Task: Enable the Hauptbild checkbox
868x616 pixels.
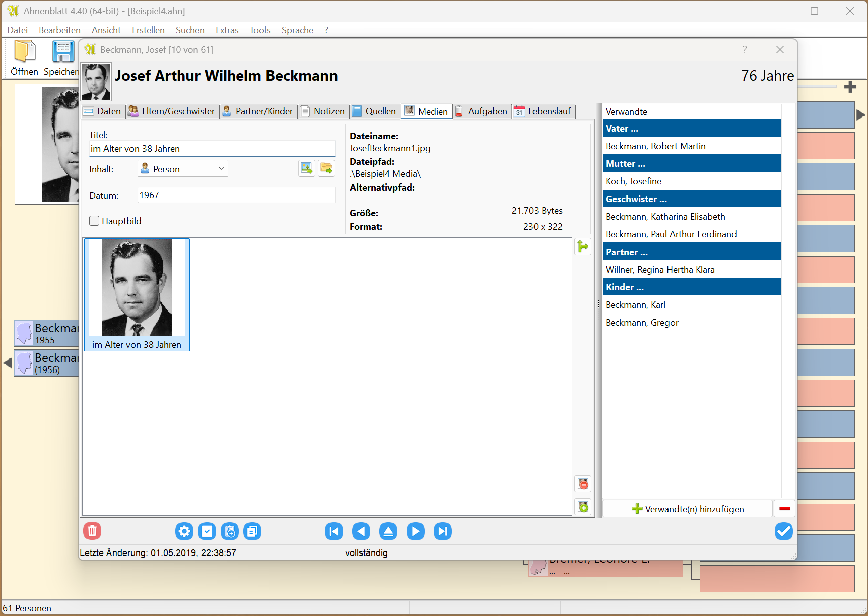Action: (x=94, y=221)
